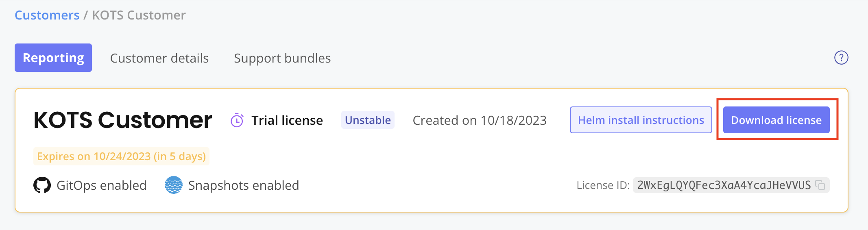Go back to Customers breadcrumb link
Screen dimensions: 868x230
click(x=47, y=15)
